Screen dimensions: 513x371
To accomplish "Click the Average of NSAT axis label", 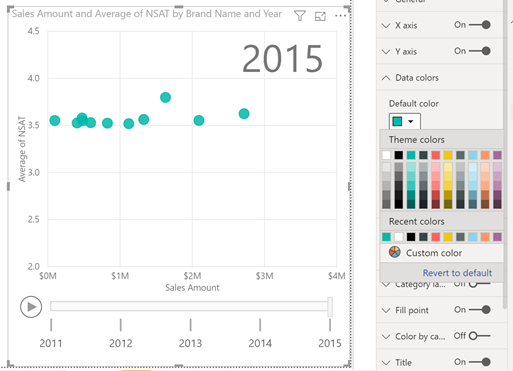I will pyautogui.click(x=22, y=149).
